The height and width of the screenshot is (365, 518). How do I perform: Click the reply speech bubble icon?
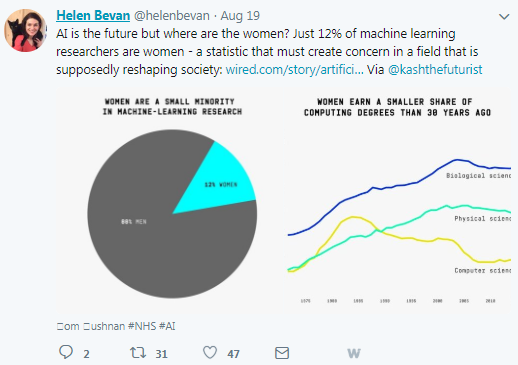[66, 352]
